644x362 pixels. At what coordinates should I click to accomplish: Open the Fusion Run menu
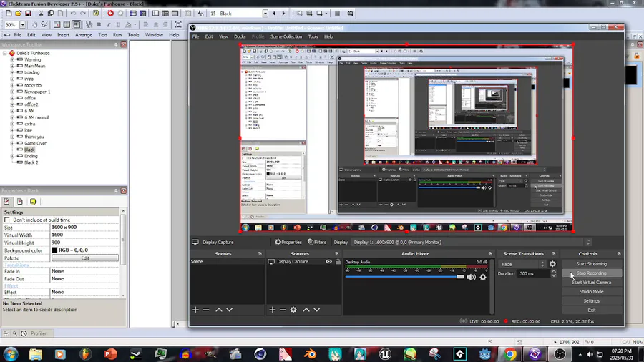pyautogui.click(x=117, y=35)
